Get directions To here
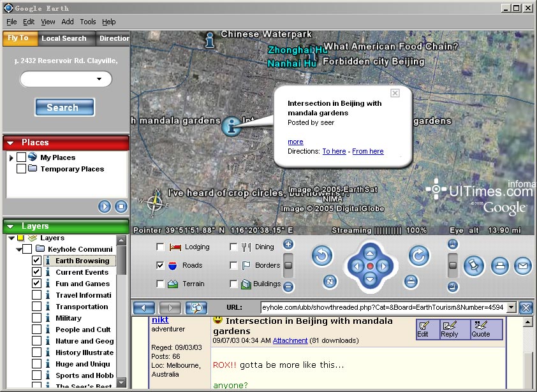This screenshot has width=537, height=392. click(x=334, y=151)
